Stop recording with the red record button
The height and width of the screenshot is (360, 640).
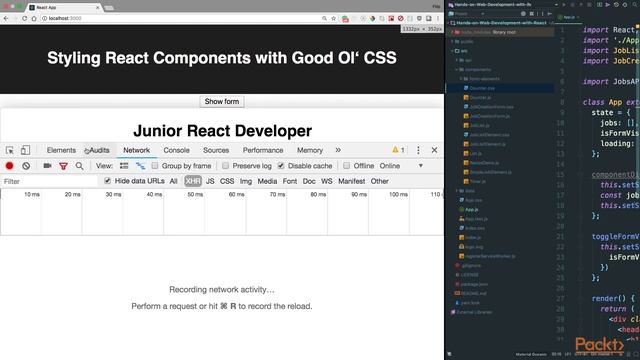(x=9, y=166)
